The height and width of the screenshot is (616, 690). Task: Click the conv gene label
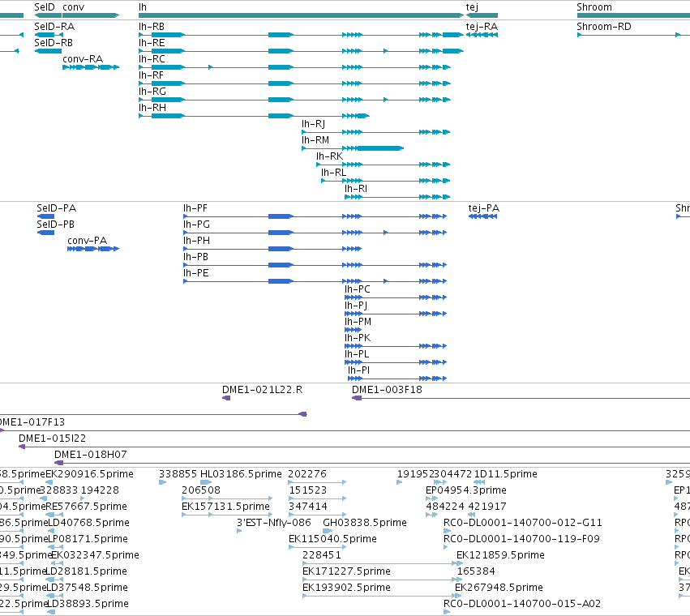point(73,7)
